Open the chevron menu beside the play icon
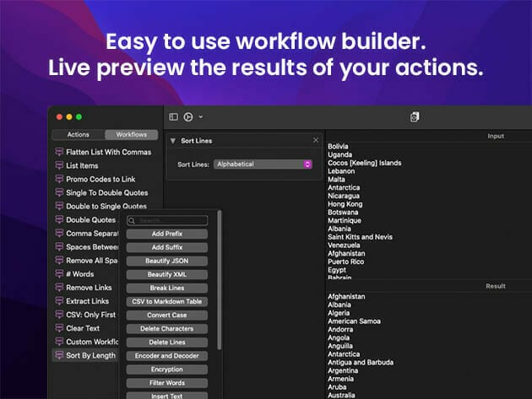532x399 pixels. tap(200, 116)
